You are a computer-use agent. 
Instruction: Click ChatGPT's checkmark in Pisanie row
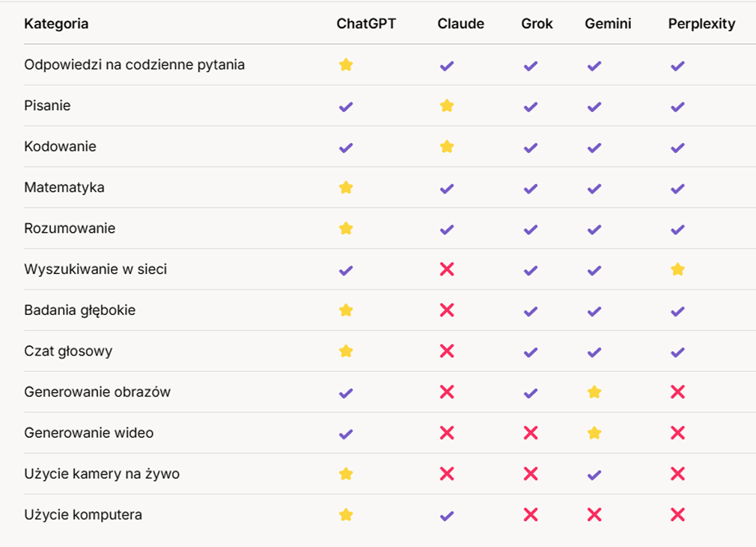pyautogui.click(x=346, y=106)
